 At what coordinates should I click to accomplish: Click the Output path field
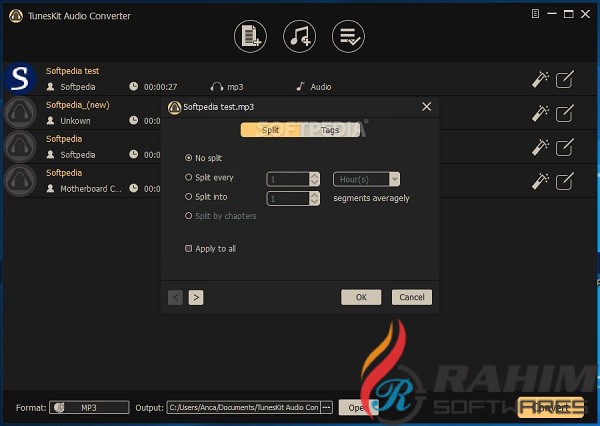[243, 408]
